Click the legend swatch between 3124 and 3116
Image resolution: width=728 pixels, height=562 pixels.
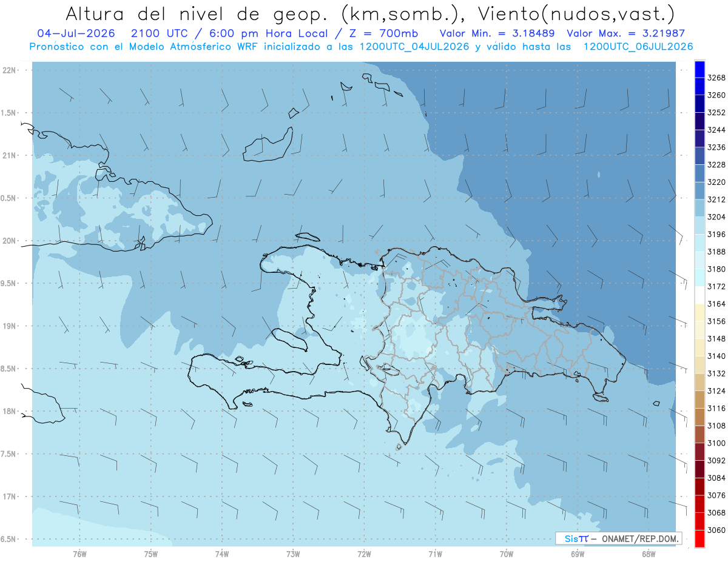[x=699, y=400]
